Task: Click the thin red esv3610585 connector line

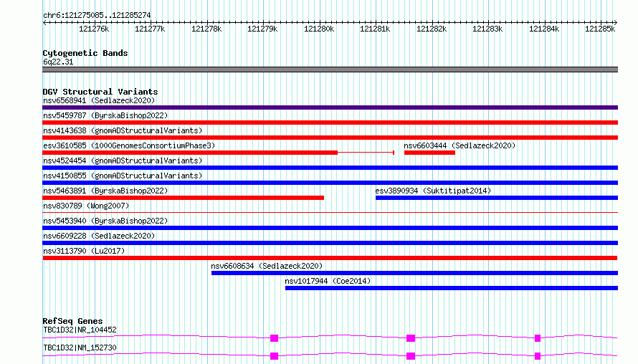Action: coord(366,153)
